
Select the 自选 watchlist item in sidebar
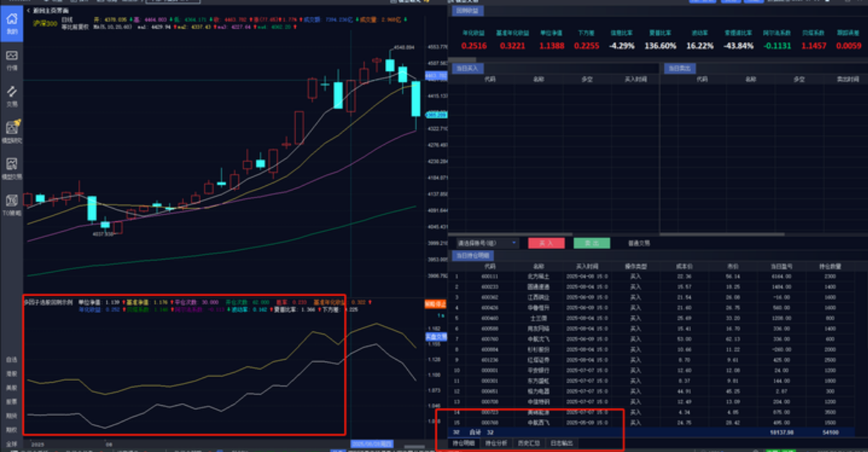pos(11,360)
